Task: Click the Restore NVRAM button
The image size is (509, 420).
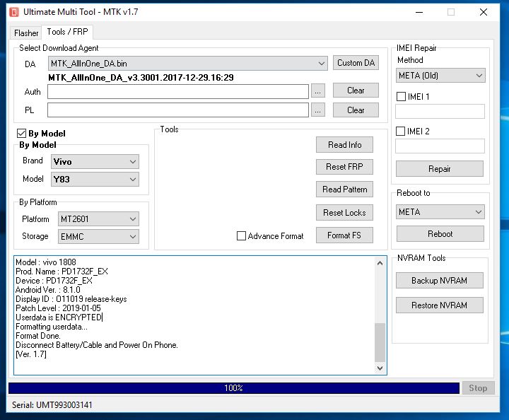Action: click(440, 305)
